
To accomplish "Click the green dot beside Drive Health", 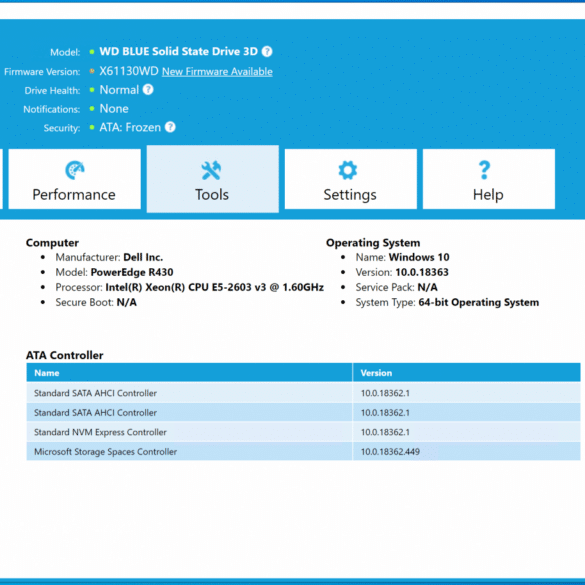I will [92, 90].
